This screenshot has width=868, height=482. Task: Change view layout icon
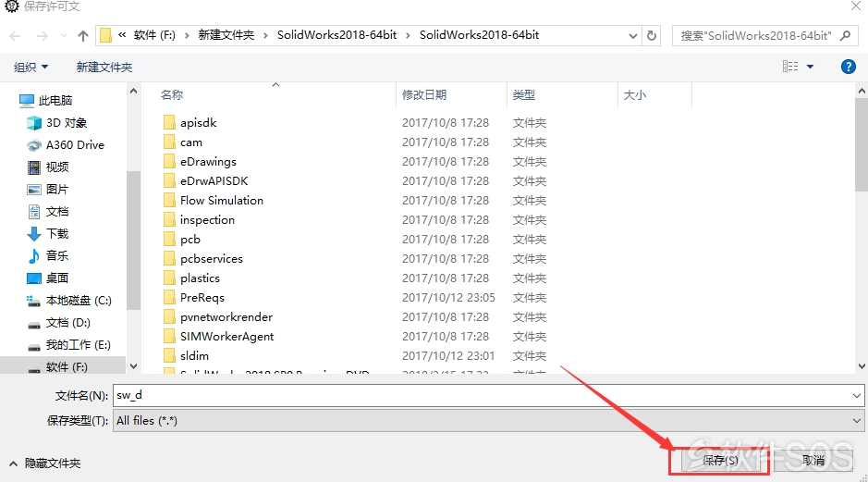790,67
